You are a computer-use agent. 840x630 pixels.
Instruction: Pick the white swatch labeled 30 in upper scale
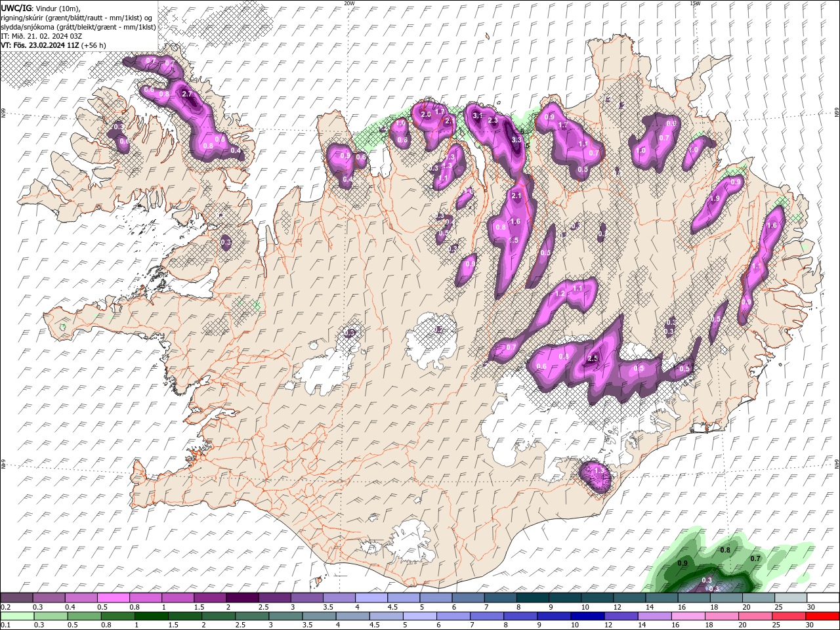coord(822,597)
